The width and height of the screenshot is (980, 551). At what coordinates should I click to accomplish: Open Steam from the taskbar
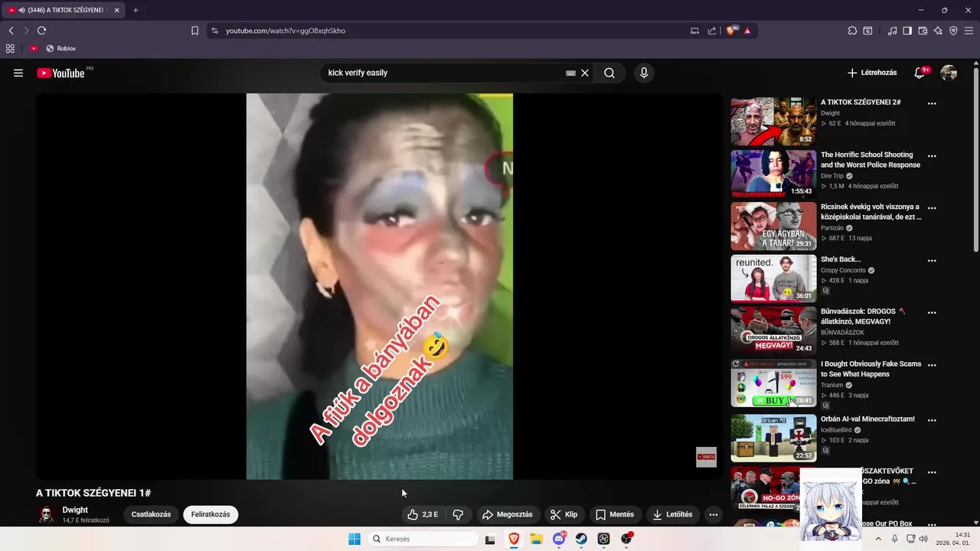point(582,539)
